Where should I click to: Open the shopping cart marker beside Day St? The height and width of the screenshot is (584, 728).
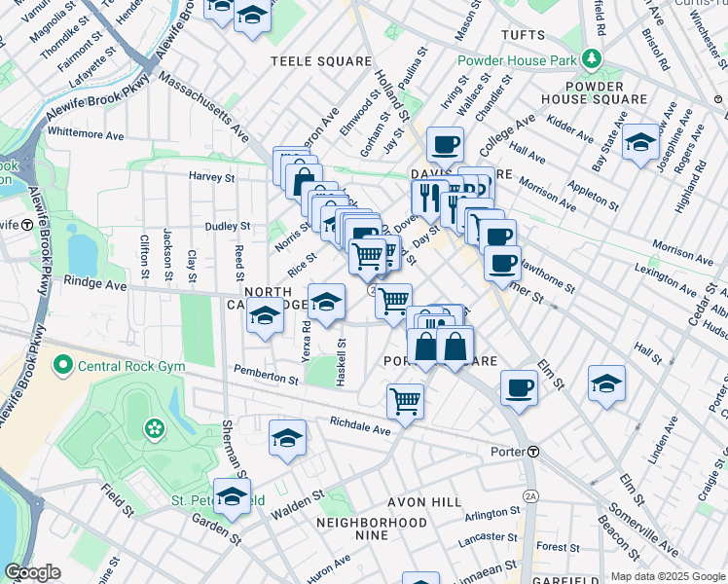(367, 258)
